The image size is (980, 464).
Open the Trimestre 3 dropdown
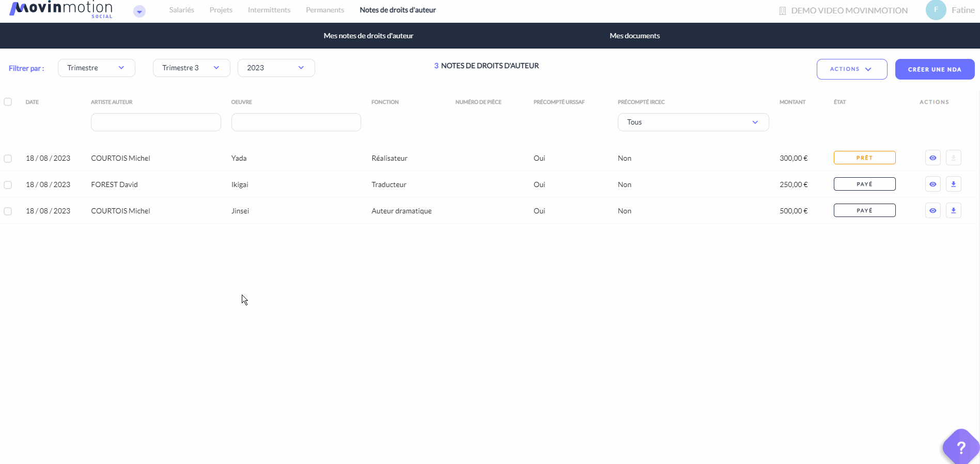(192, 68)
